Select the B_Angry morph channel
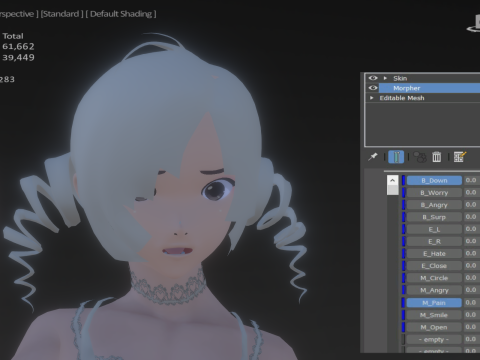This screenshot has width=480, height=360. click(434, 205)
